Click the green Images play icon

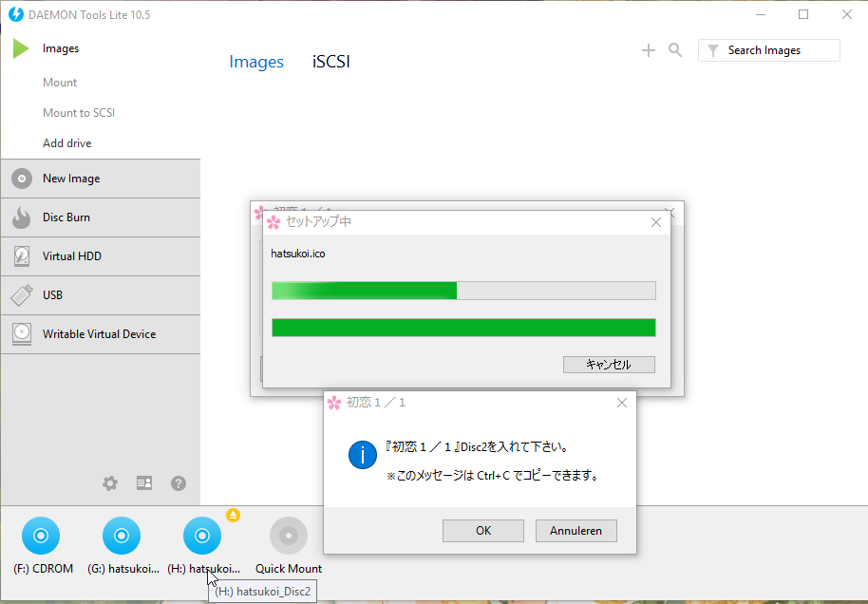(x=21, y=48)
